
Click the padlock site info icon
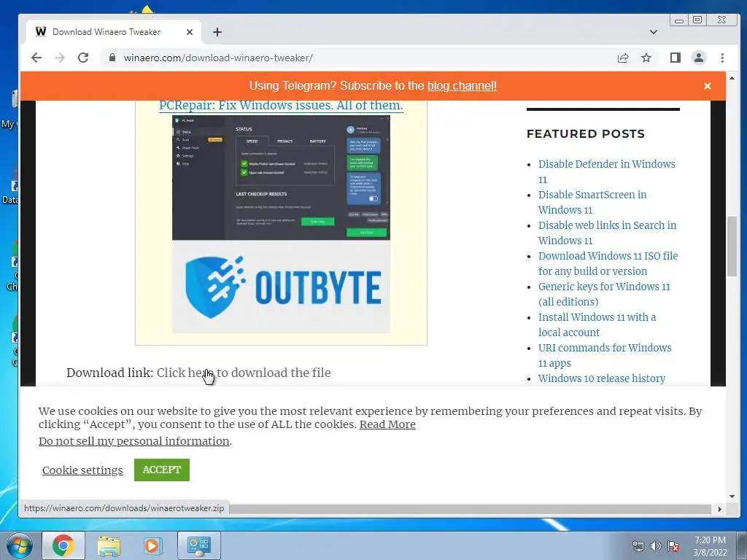point(112,58)
